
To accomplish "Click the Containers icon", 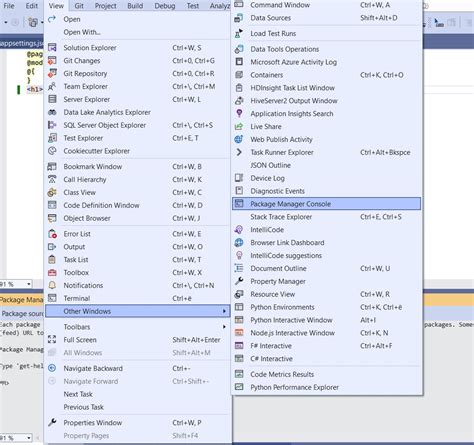I will [x=239, y=75].
